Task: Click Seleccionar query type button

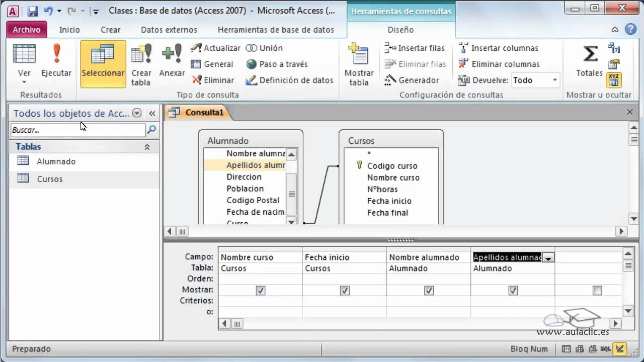Action: pyautogui.click(x=103, y=64)
